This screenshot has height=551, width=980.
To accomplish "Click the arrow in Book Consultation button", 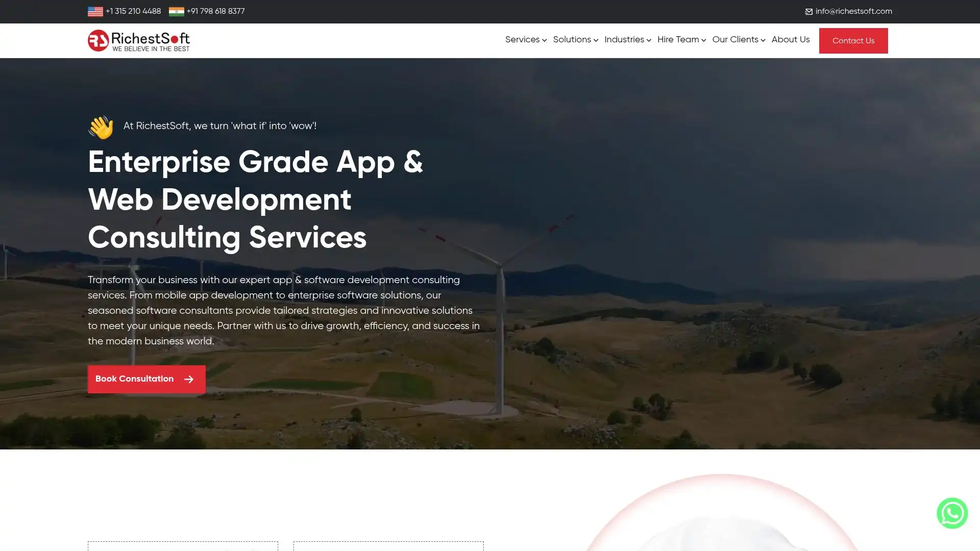I will pyautogui.click(x=189, y=380).
